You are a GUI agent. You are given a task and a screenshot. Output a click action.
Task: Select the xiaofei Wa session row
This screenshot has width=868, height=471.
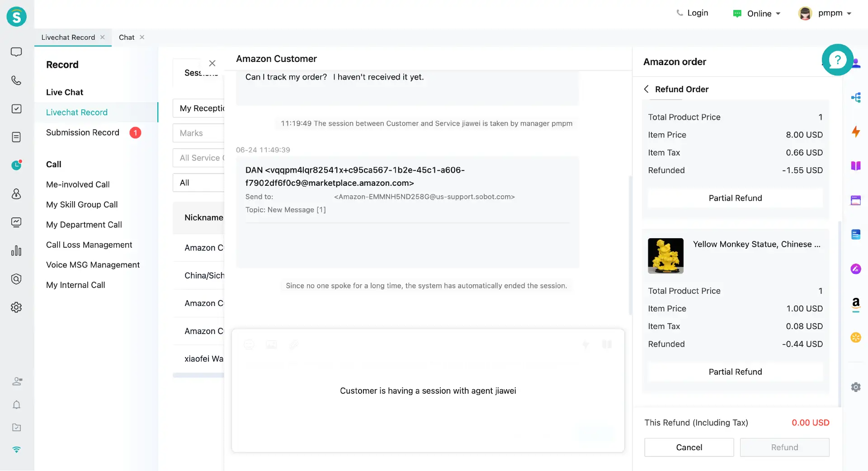[199, 358]
